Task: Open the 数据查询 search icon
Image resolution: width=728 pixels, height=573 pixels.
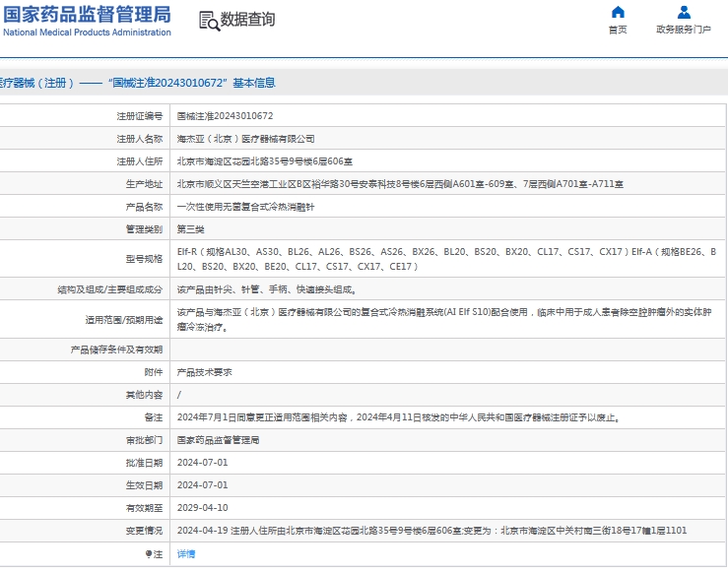Action: click(209, 22)
